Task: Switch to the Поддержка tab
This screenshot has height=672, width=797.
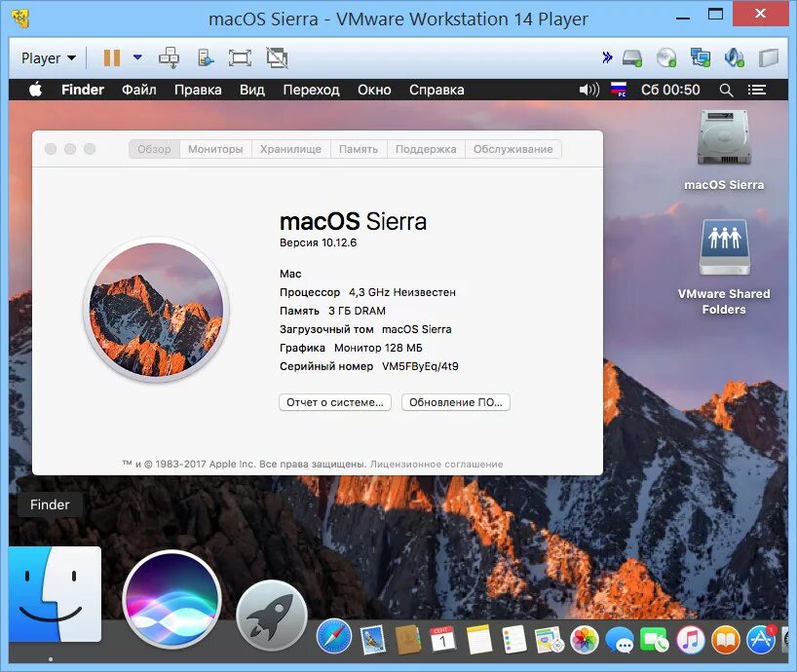Action: point(426,149)
